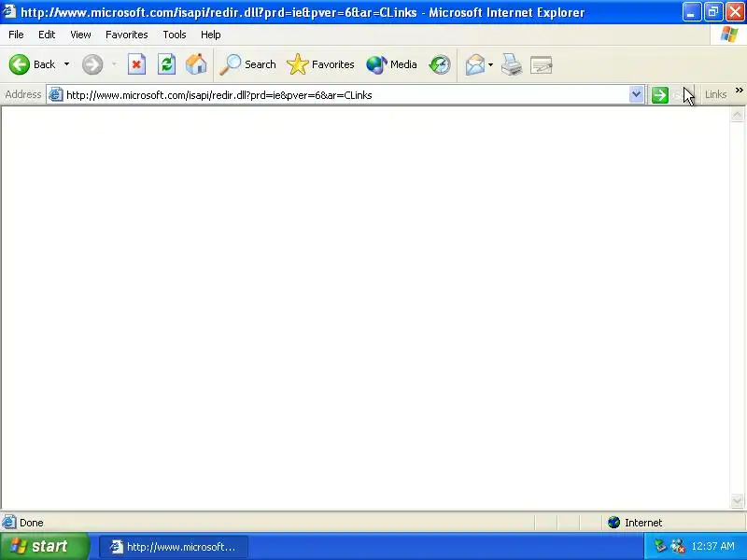Image resolution: width=747 pixels, height=560 pixels.
Task: Open Favorites pane with the star button
Action: point(320,64)
